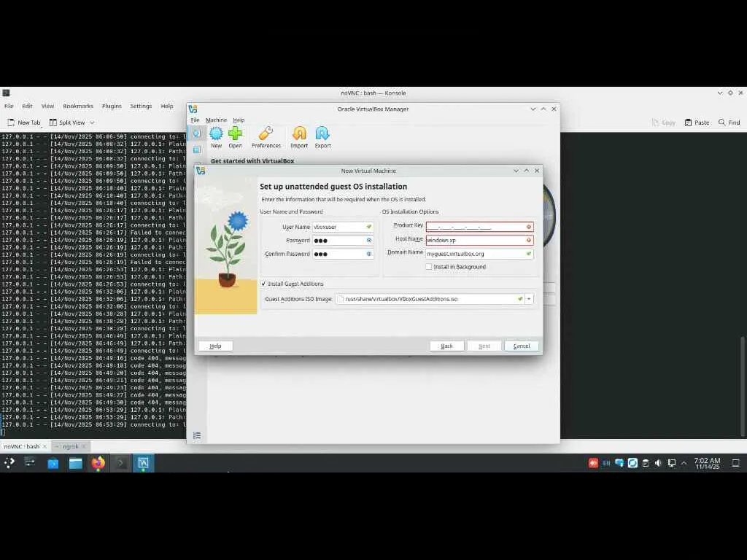Click the Konsole terminal taskbar entry
747x560 pixels.
120,463
